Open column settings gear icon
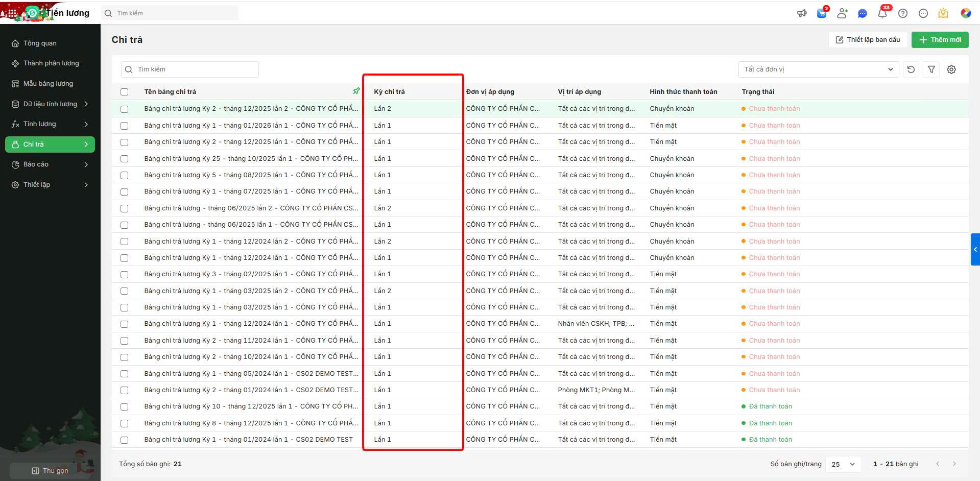Image resolution: width=980 pixels, height=481 pixels. [x=951, y=69]
